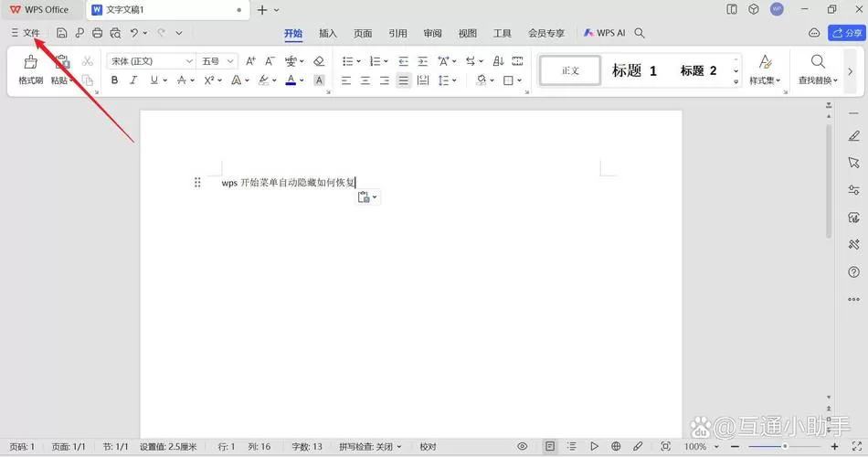Toggle underline formatting
This screenshot has width=868, height=457.
[153, 80]
